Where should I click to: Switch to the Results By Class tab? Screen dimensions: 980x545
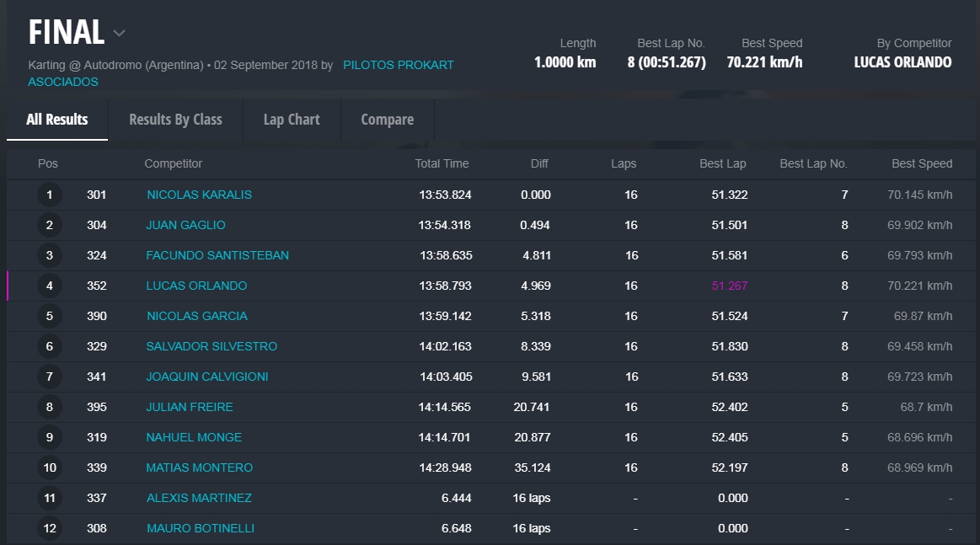point(175,120)
